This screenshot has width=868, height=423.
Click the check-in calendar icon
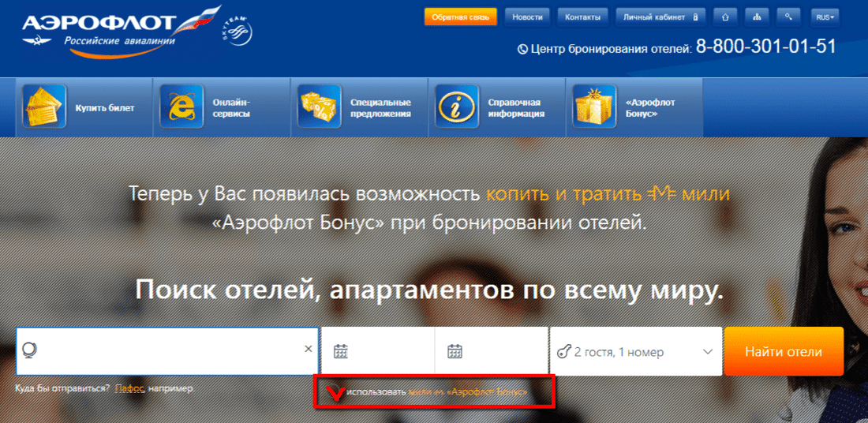[x=340, y=351]
